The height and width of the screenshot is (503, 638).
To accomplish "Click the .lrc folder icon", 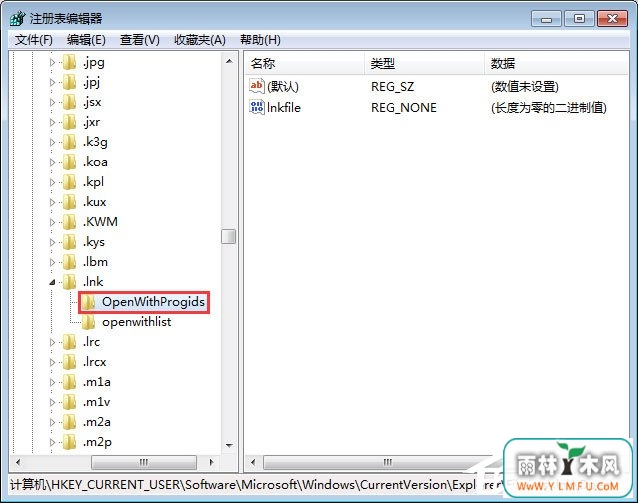I will pos(69,342).
